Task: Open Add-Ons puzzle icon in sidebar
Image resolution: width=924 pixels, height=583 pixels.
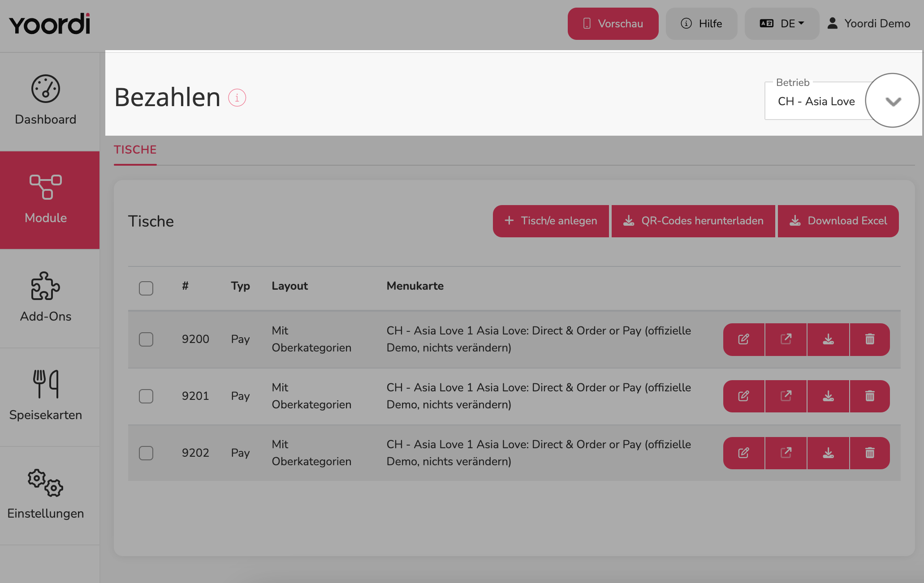Action: point(46,286)
